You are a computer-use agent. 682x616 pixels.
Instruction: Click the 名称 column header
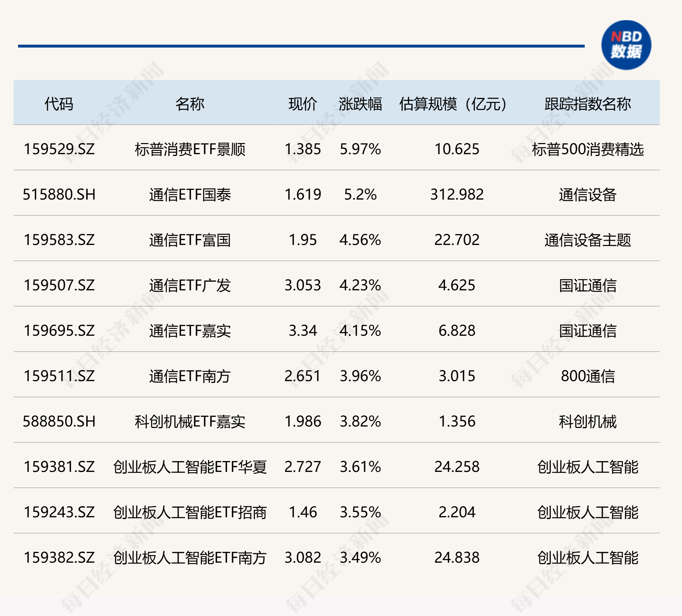(x=190, y=104)
